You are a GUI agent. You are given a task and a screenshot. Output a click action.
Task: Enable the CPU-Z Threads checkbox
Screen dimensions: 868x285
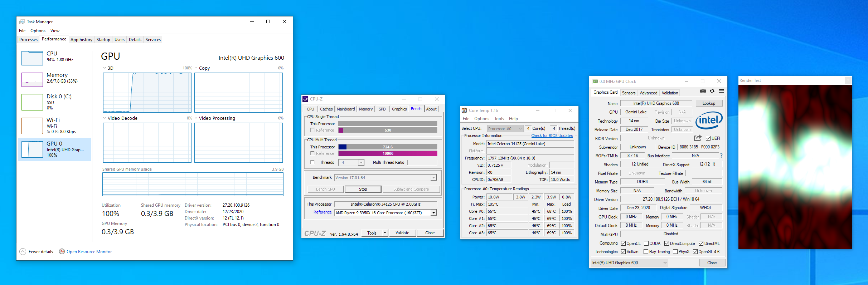coord(312,162)
